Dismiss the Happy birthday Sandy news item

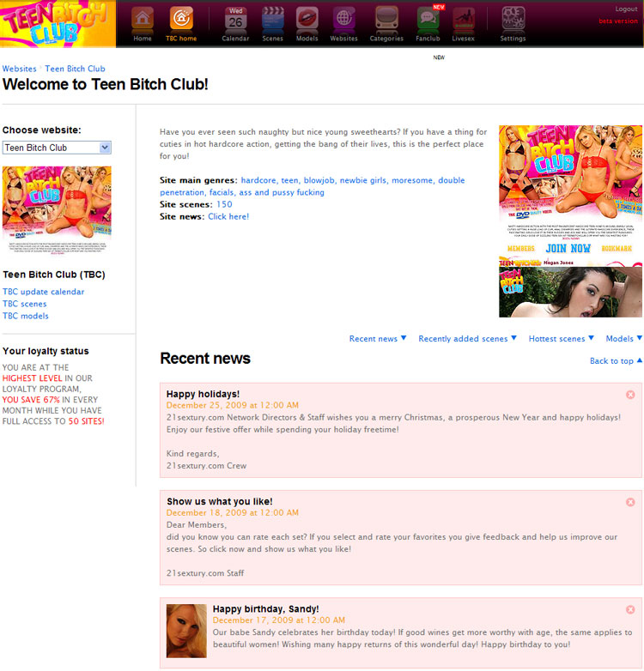click(x=630, y=609)
